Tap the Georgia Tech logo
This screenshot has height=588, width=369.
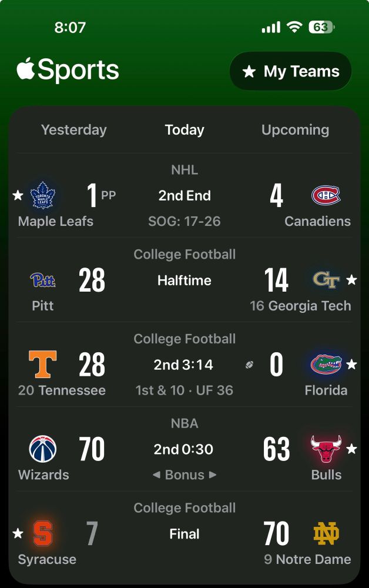coord(327,280)
